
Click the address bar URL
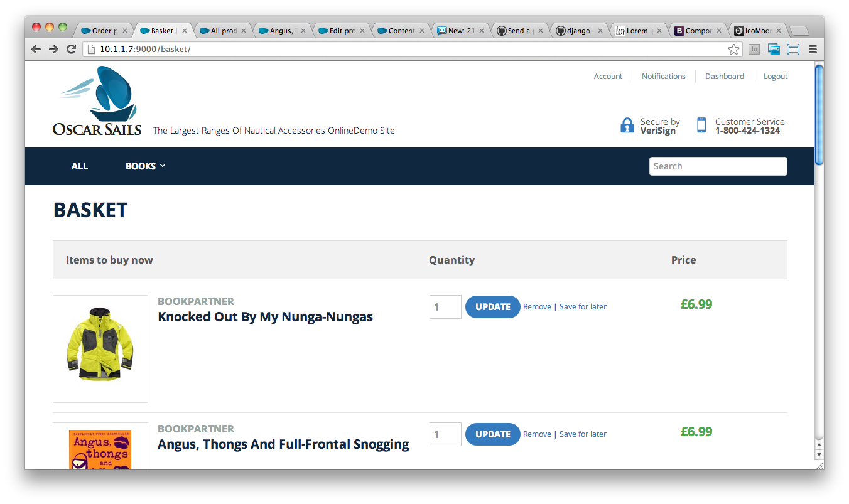pos(145,49)
